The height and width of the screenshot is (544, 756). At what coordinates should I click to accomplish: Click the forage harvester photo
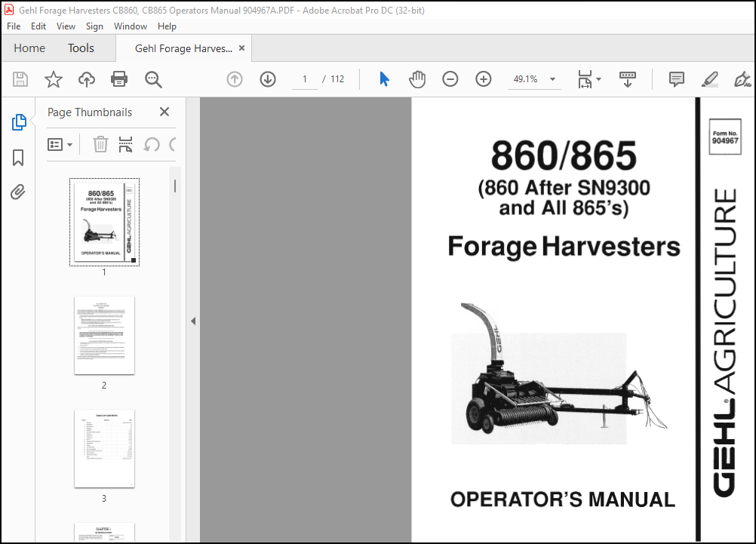559,375
